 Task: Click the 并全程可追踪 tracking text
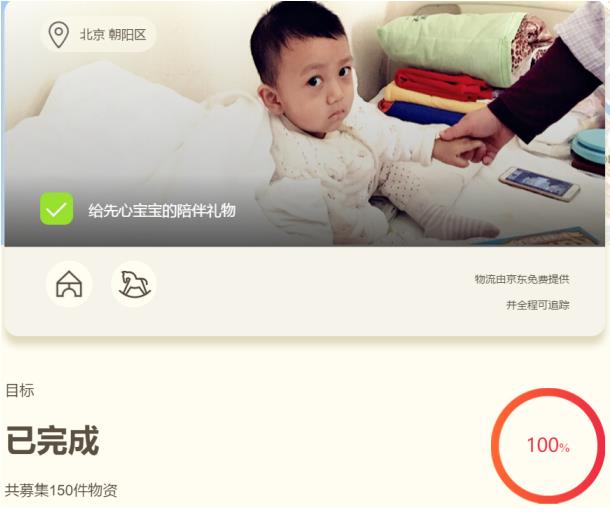coord(538,305)
